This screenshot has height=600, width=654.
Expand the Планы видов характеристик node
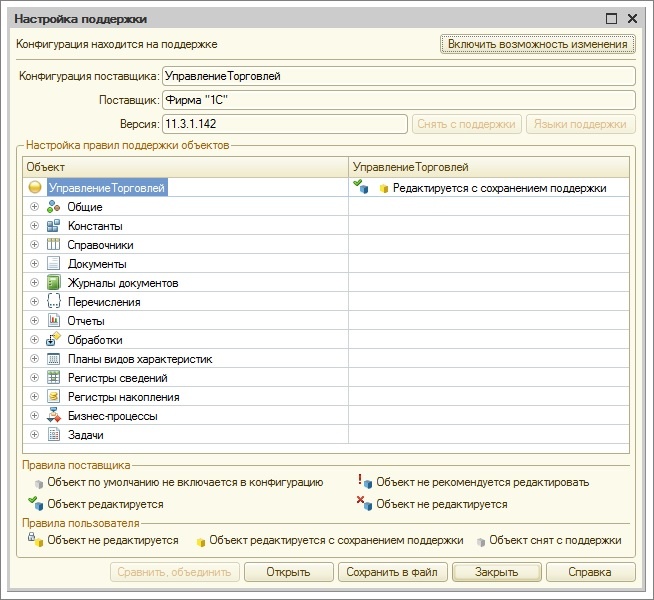[x=35, y=359]
